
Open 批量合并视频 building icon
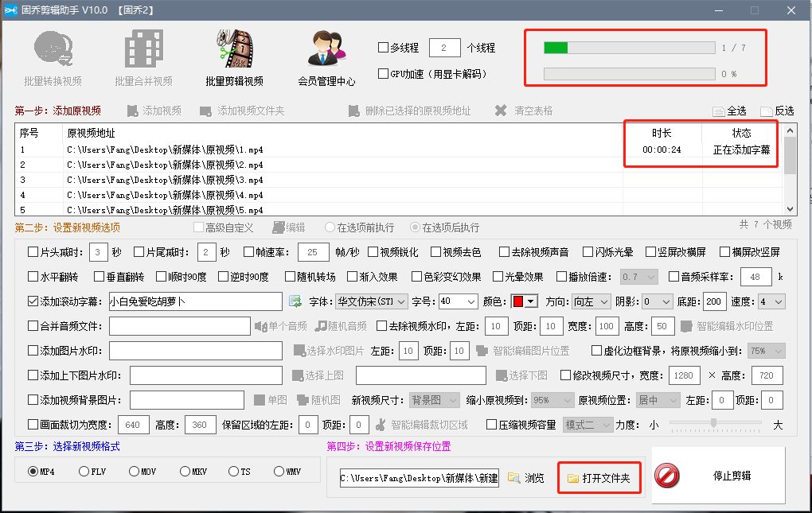pos(143,48)
